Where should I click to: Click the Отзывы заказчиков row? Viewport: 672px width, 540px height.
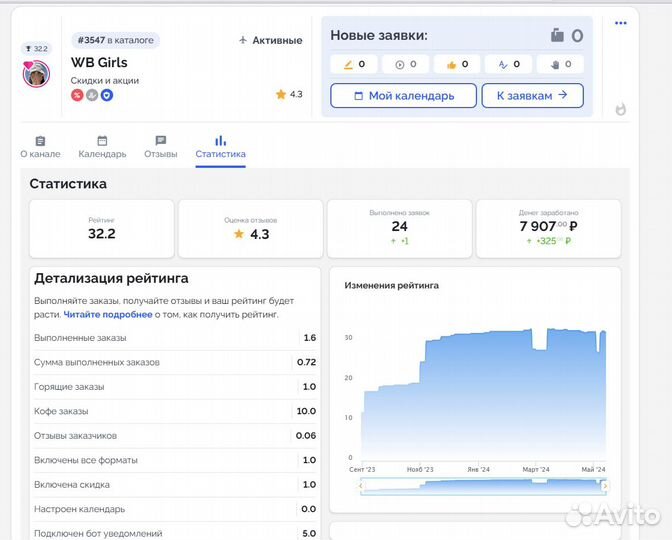[175, 435]
